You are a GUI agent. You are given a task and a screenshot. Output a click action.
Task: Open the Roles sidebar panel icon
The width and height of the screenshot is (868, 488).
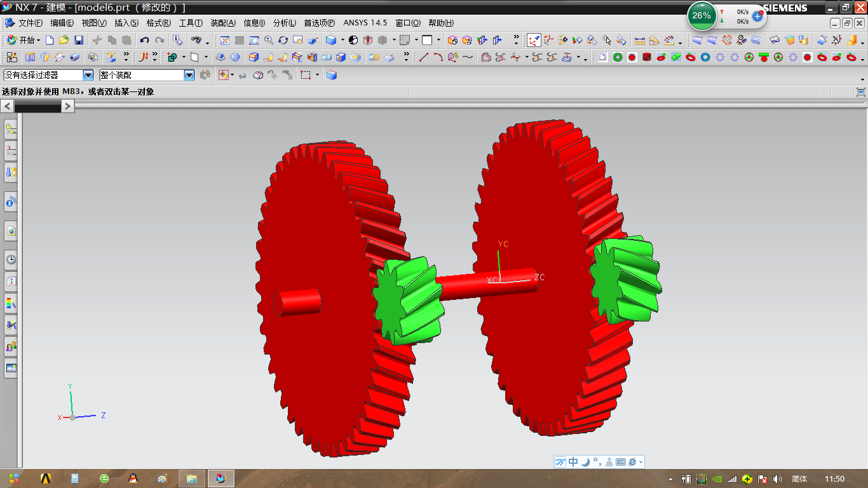(11, 346)
